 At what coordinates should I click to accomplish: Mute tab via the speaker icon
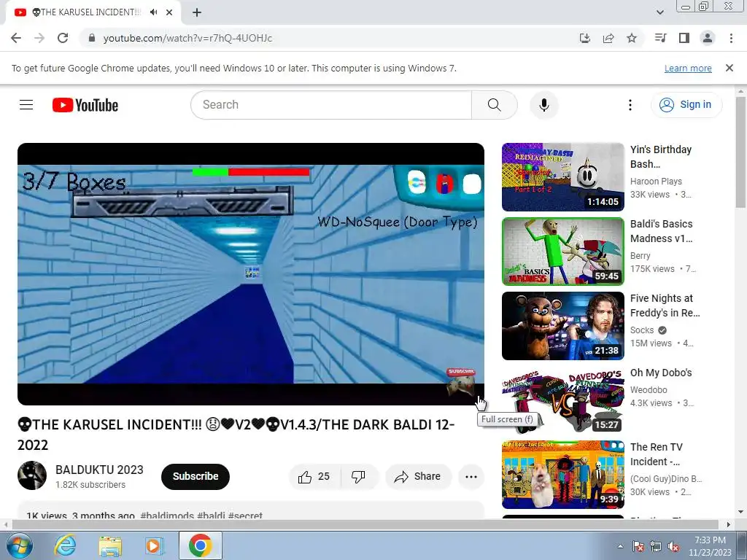153,12
